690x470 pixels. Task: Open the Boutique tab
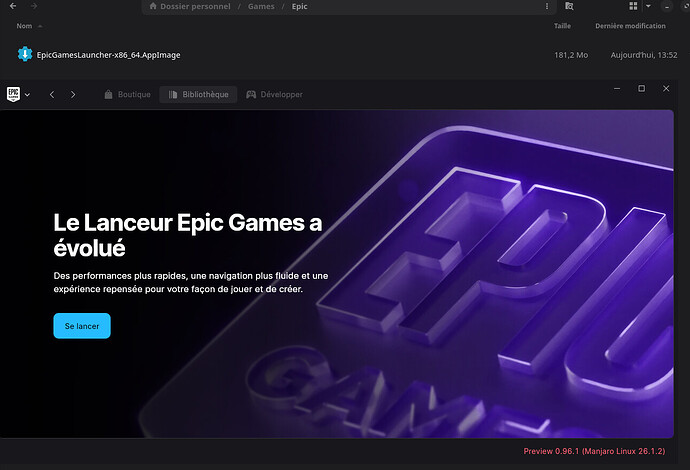128,95
